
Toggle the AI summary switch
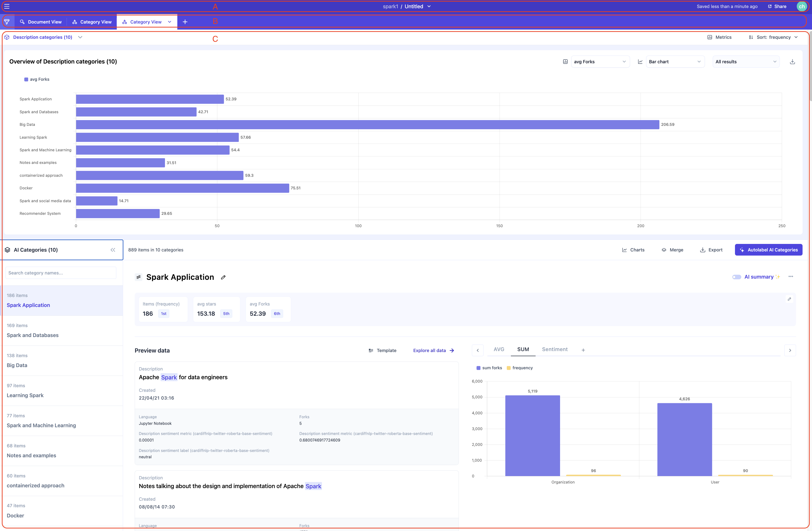coord(736,277)
